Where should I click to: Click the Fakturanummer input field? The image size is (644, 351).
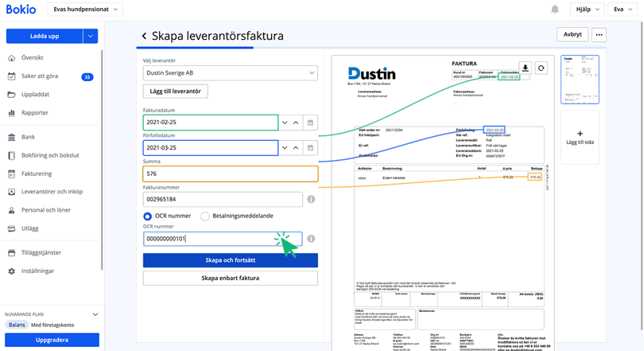point(223,199)
